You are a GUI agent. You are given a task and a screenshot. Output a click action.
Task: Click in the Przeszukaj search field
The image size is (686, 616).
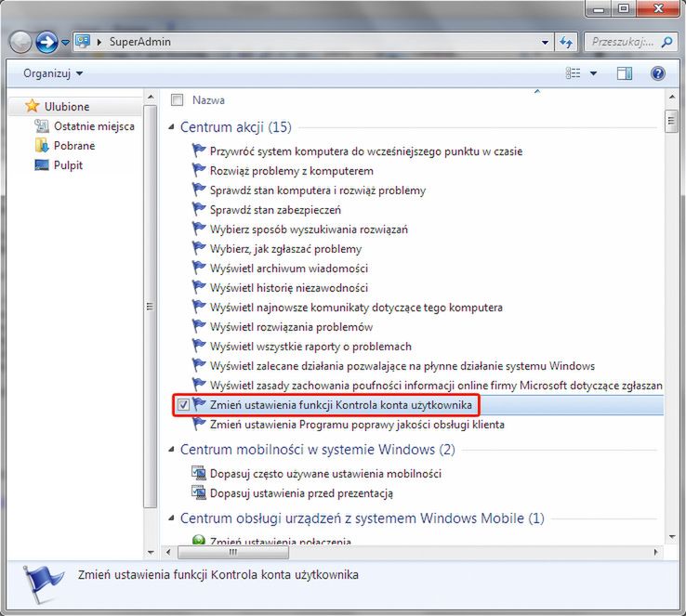point(623,42)
